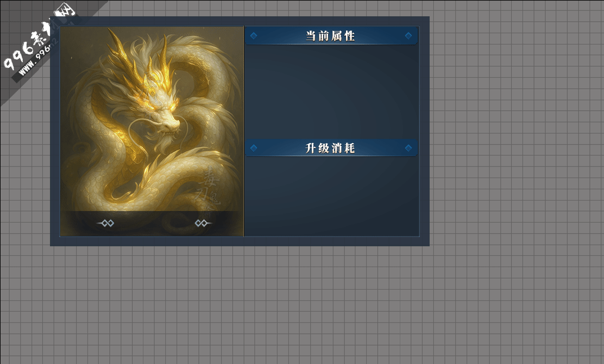Viewport: 604px width, 364px height.
Task: Click the golden dragon portrait image
Action: 152,131
